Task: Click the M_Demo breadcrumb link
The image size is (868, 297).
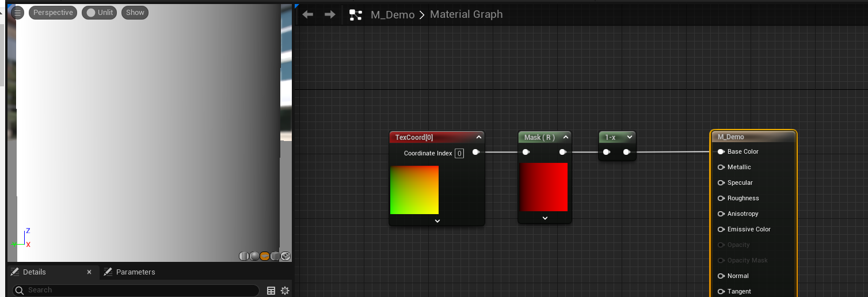Action: (393, 15)
